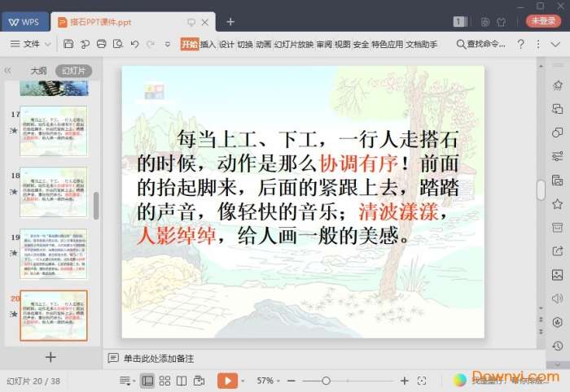Toggle the notes panel icon in status bar
Image resolution: width=570 pixels, height=392 pixels.
[125, 381]
